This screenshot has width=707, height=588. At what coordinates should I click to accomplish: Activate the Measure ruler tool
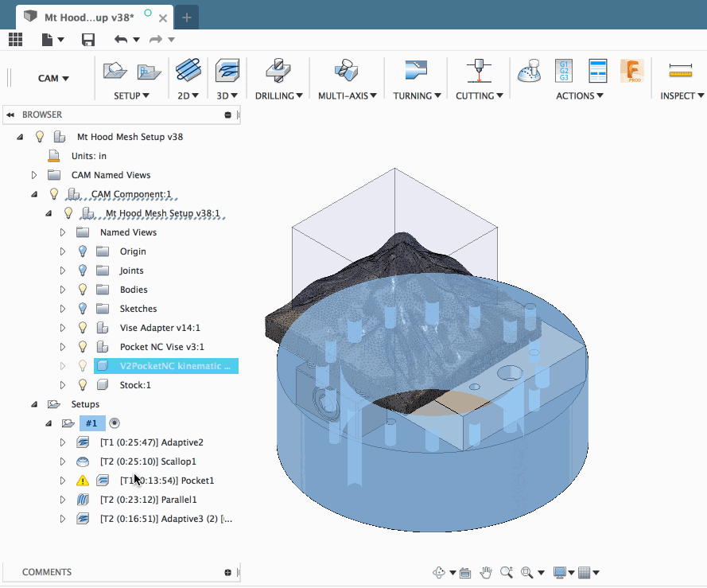click(x=681, y=71)
